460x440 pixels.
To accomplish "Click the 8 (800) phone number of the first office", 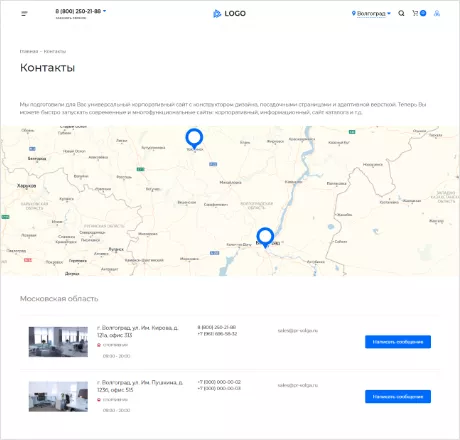I will [217, 327].
